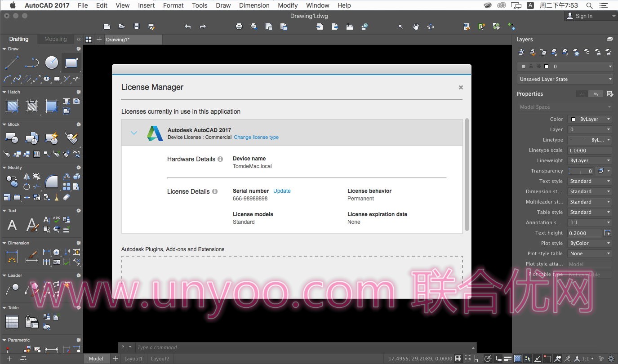618x364 pixels.
Task: Select the Polyline tool in Draw panel
Action: [x=32, y=62]
